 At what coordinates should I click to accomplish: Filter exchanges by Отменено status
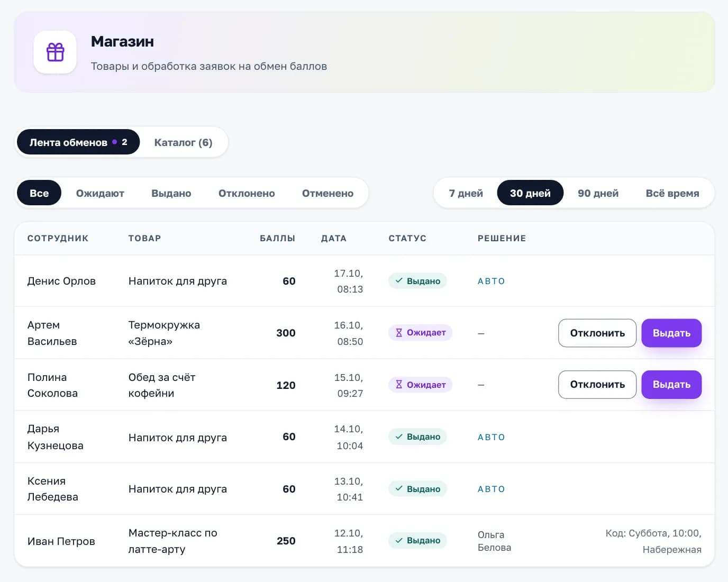pyautogui.click(x=327, y=193)
